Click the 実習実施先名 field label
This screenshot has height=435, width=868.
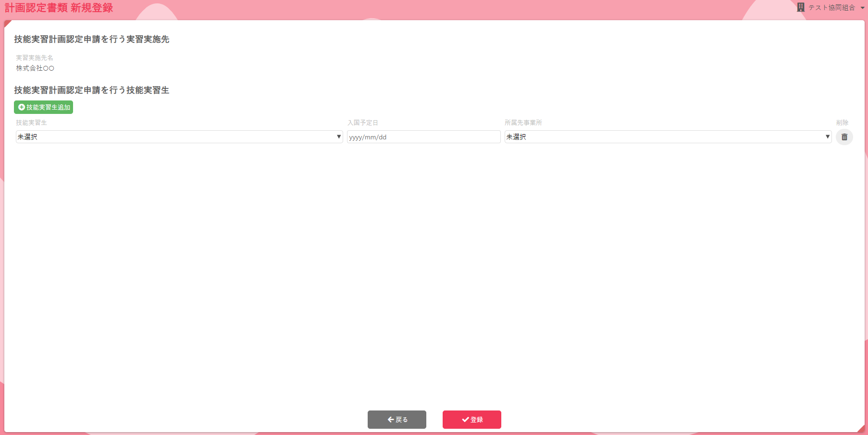tap(35, 58)
